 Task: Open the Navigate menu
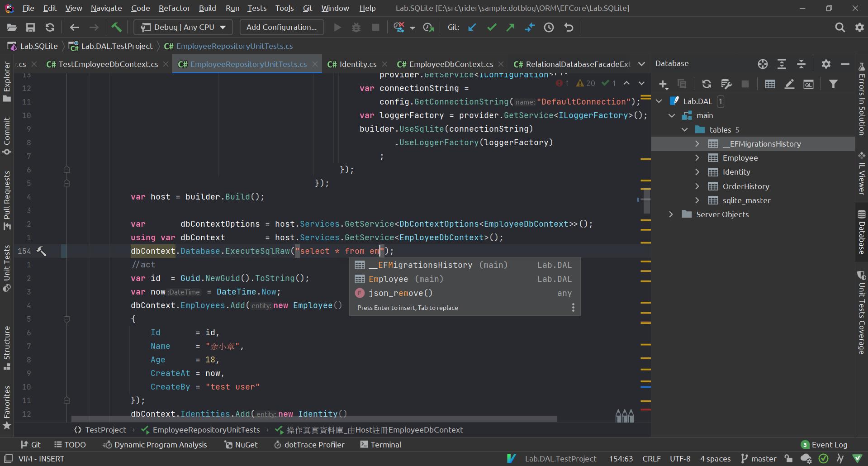point(106,8)
